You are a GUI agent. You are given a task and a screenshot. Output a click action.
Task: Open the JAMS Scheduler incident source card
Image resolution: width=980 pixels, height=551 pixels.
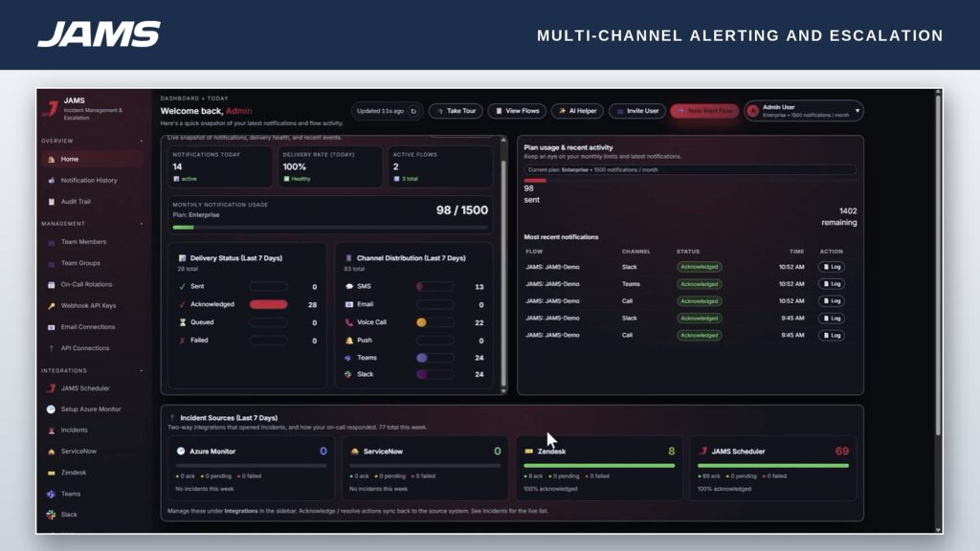tap(772, 469)
